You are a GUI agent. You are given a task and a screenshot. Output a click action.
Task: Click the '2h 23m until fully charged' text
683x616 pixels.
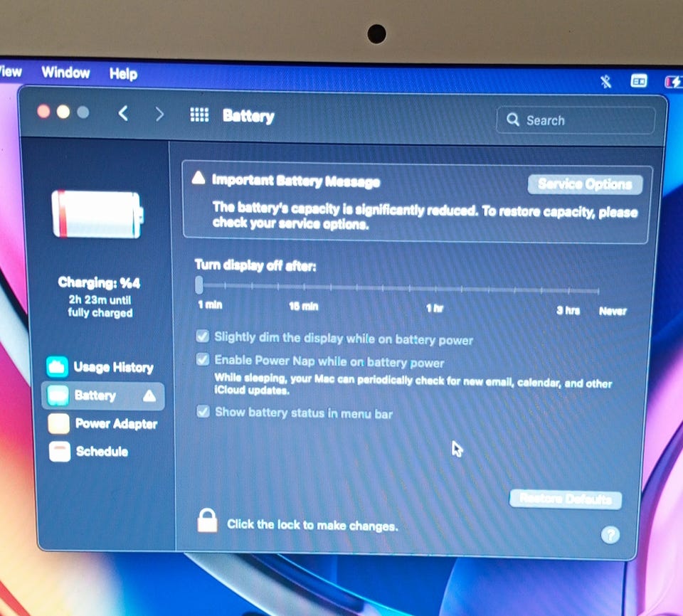click(100, 307)
